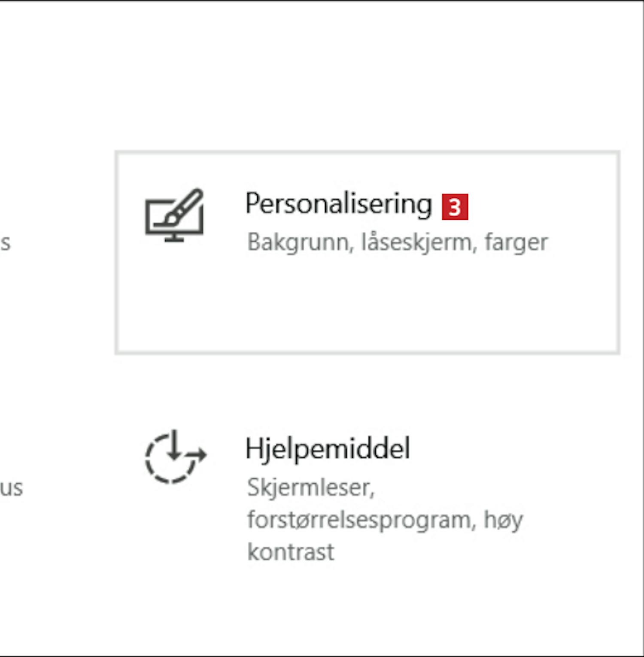The height and width of the screenshot is (657, 644).
Task: Click the word høy in Hjelpemiddel description
Action: (x=504, y=521)
